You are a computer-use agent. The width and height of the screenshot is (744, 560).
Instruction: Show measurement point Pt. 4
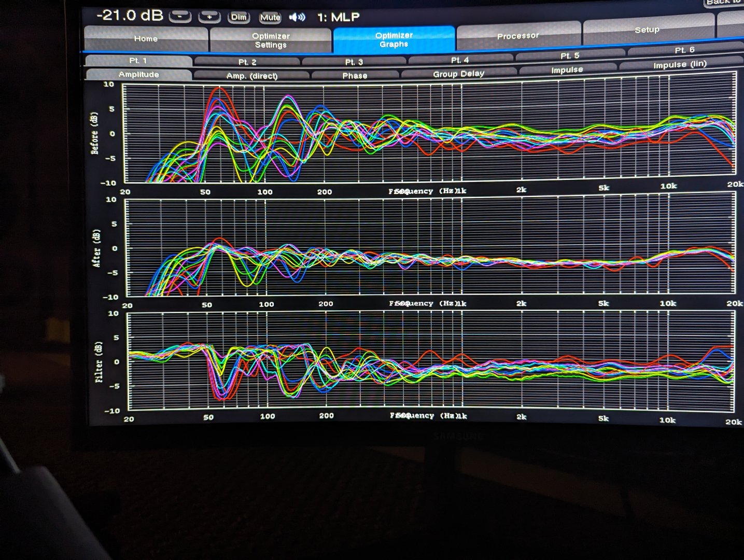460,60
